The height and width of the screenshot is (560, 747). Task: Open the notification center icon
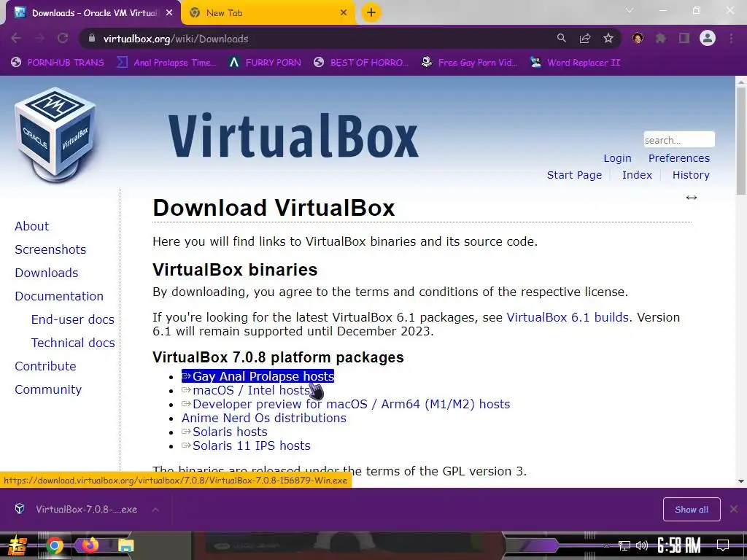point(723,545)
